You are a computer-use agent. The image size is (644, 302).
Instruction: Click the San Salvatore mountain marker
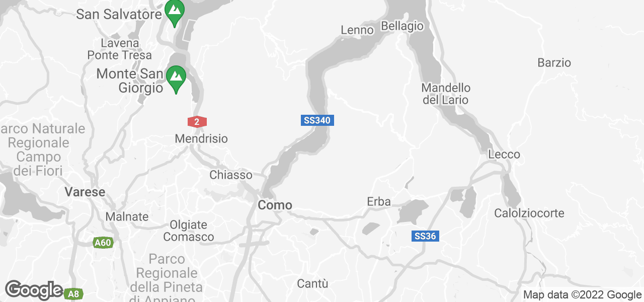point(175,13)
